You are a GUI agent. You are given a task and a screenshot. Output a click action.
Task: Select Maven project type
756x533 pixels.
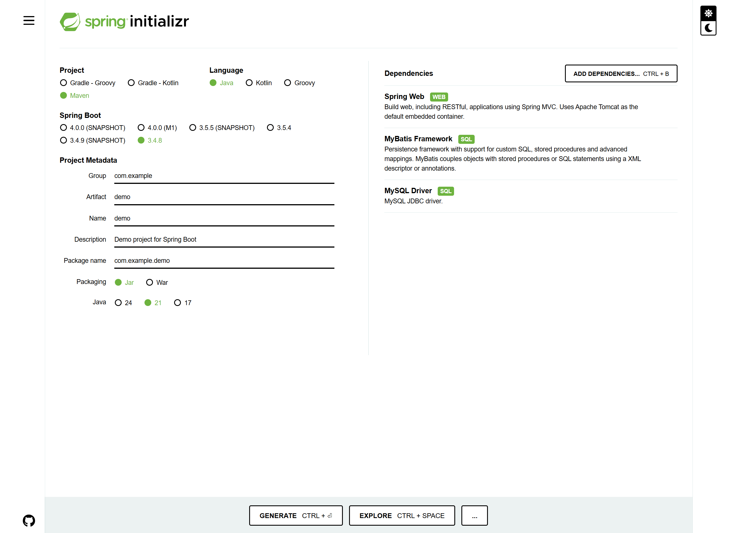tap(75, 95)
